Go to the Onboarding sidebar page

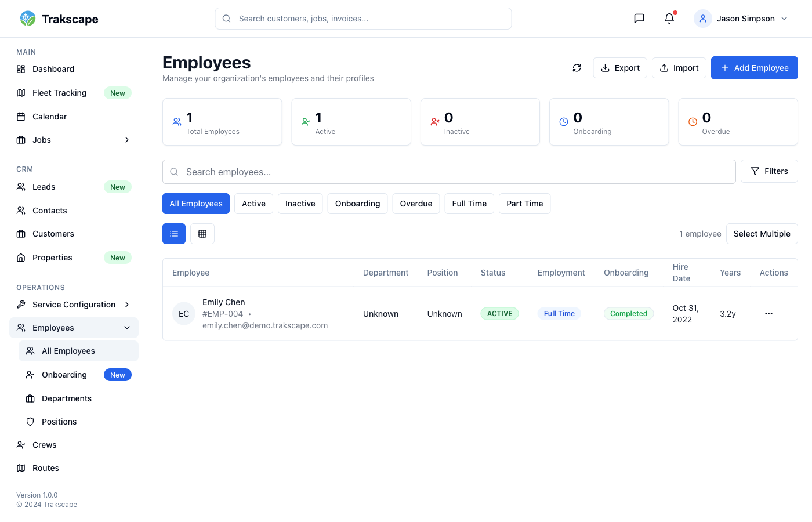pos(64,375)
